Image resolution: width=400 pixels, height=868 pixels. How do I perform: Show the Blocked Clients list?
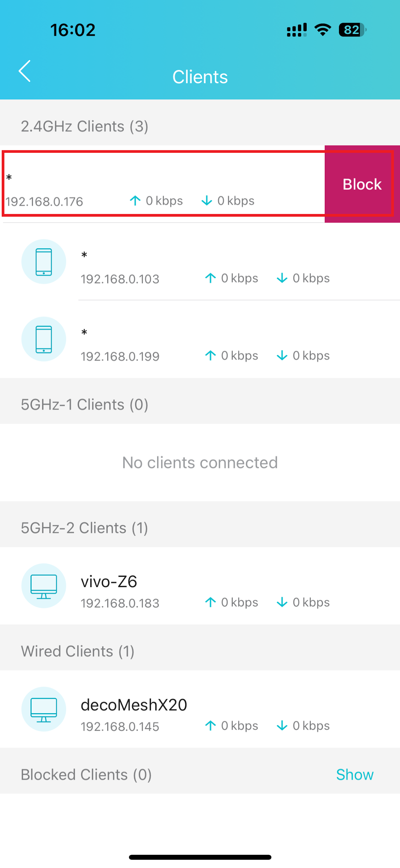click(x=355, y=775)
